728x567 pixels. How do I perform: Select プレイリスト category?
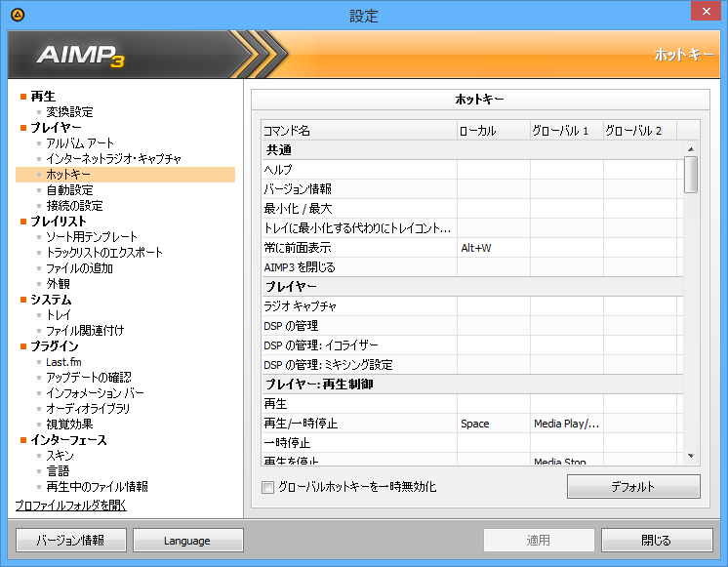click(x=59, y=222)
